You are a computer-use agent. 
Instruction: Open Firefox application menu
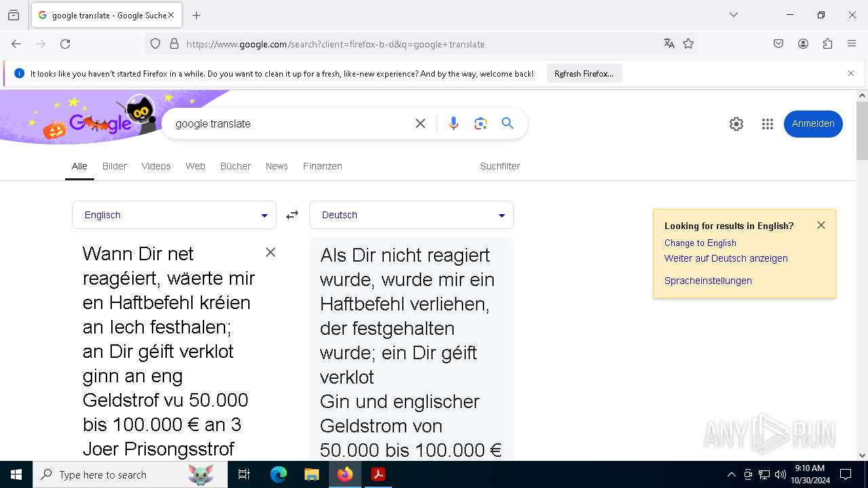click(x=852, y=44)
